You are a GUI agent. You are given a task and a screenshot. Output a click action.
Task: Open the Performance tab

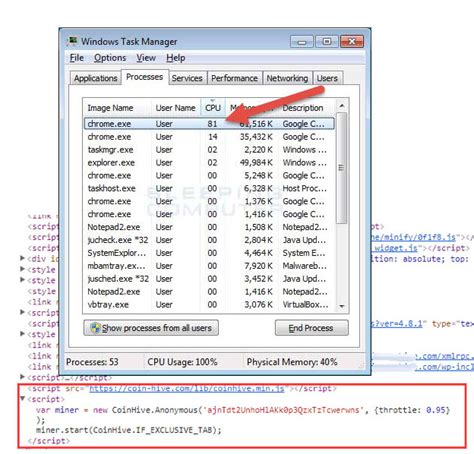click(235, 78)
